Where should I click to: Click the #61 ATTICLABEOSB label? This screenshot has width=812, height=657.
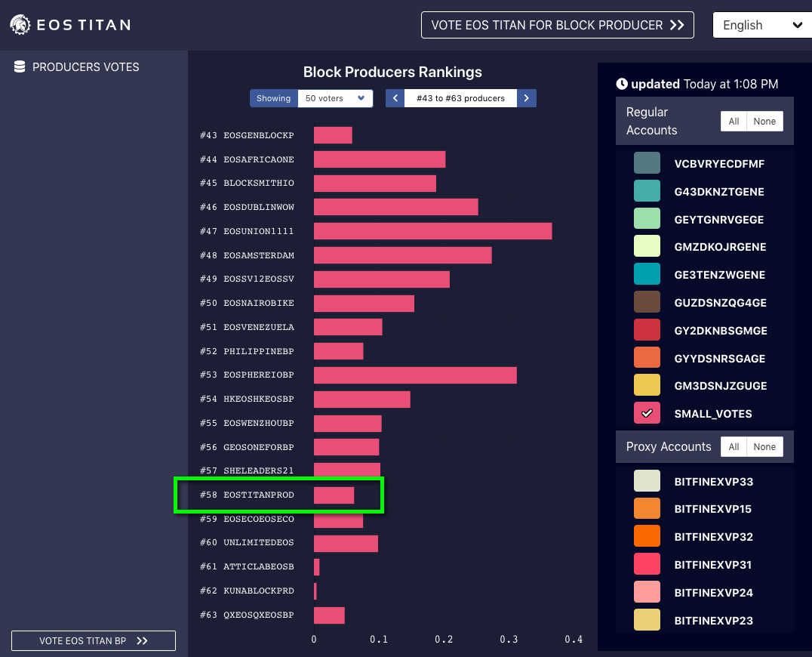coord(247,566)
